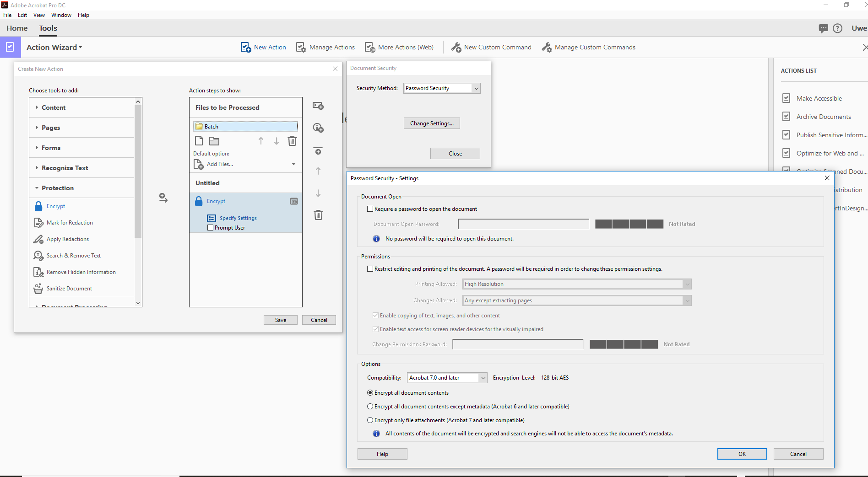Click the help question mark icon
This screenshot has width=868, height=477.
(837, 28)
